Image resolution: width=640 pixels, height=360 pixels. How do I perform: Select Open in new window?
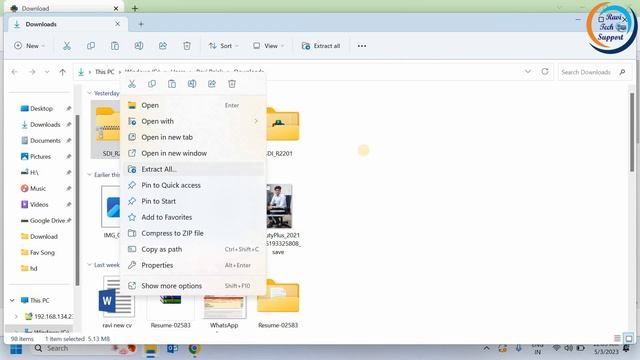[193, 153]
